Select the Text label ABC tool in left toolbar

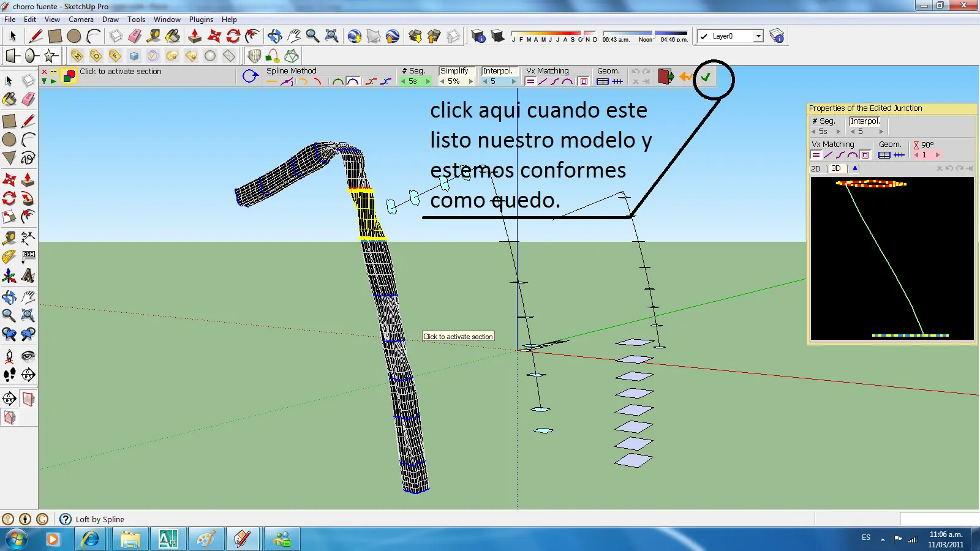tap(28, 257)
